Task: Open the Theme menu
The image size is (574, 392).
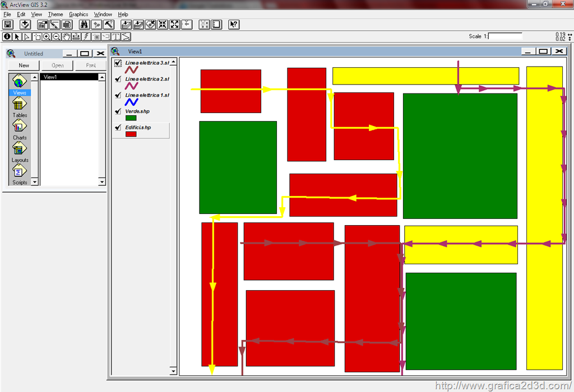Action: [55, 14]
